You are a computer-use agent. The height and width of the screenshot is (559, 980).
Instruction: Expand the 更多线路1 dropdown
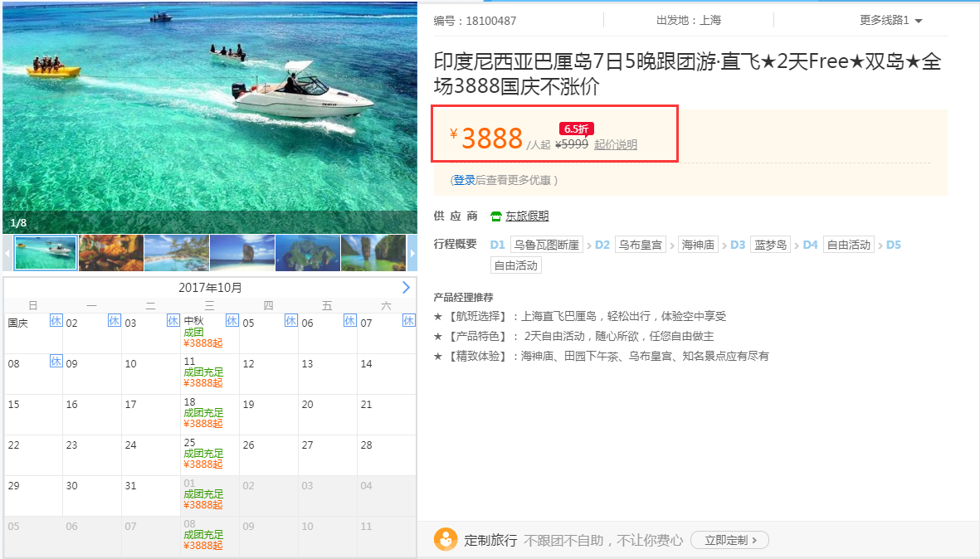(x=890, y=21)
